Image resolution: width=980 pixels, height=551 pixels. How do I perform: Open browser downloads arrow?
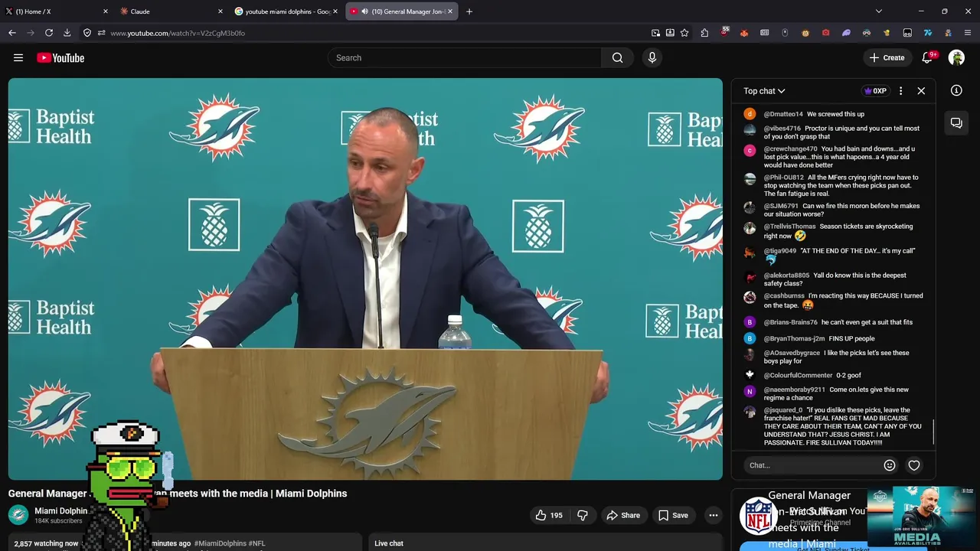(x=67, y=33)
